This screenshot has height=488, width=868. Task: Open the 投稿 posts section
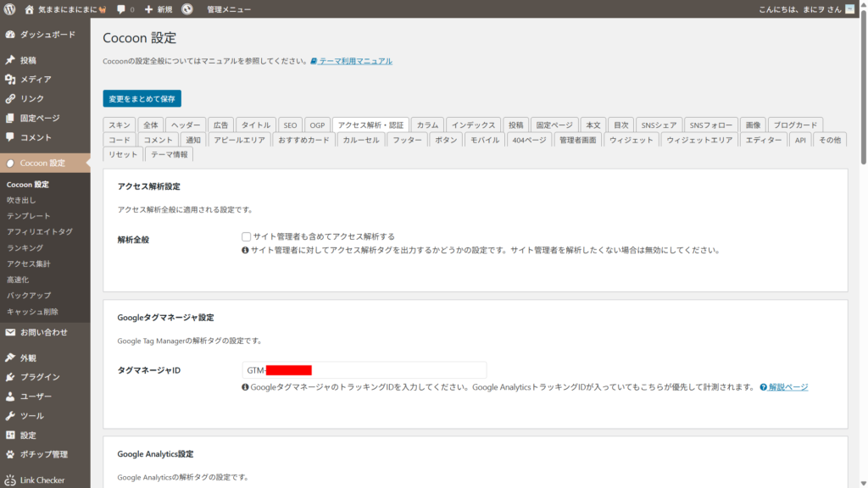click(x=37, y=59)
